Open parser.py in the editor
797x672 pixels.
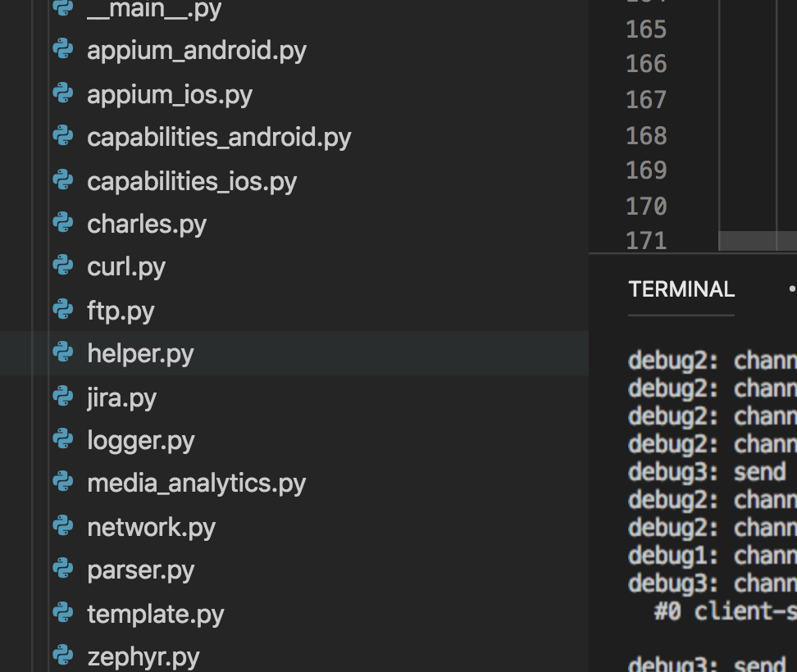140,570
